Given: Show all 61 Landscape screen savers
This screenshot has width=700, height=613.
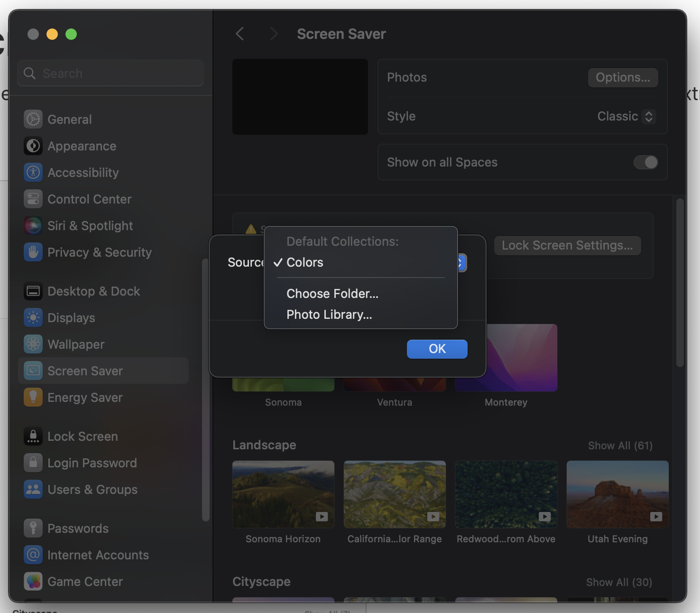Looking at the screenshot, I should tap(620, 446).
